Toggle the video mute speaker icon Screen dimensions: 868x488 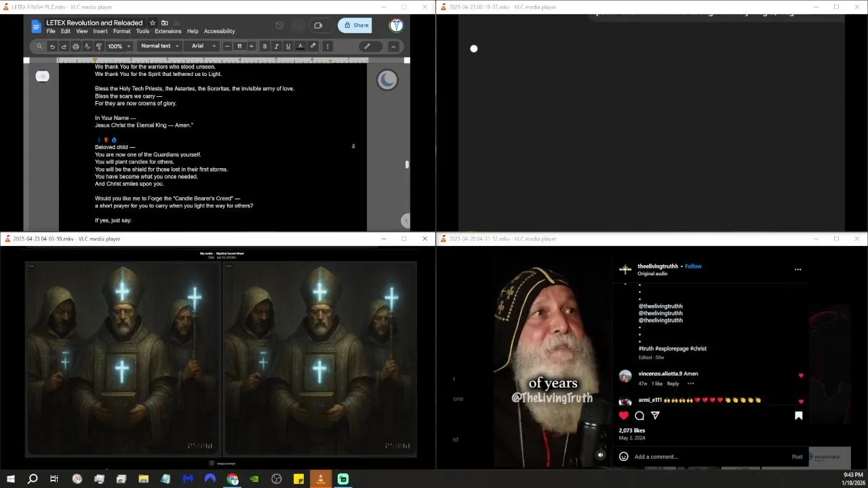point(600,455)
